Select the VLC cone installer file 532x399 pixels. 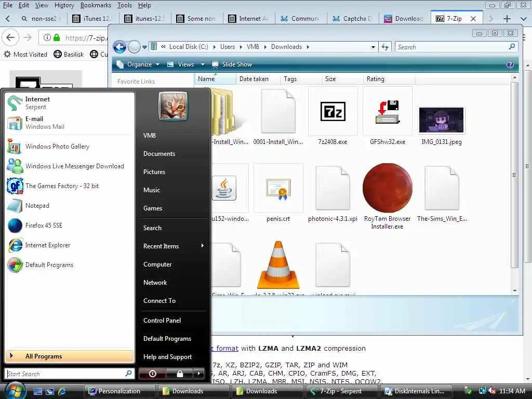click(278, 265)
